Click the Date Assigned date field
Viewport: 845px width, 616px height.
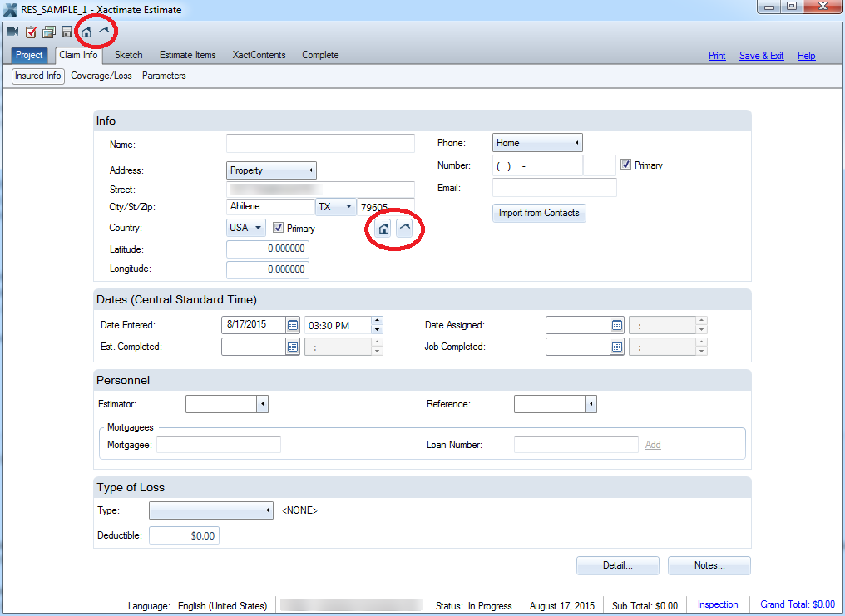click(578, 325)
